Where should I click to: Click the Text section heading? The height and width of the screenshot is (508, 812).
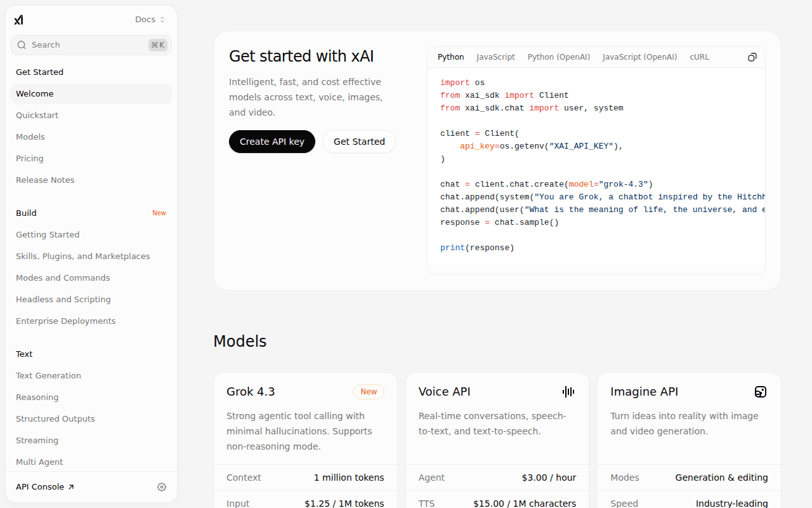(x=24, y=354)
